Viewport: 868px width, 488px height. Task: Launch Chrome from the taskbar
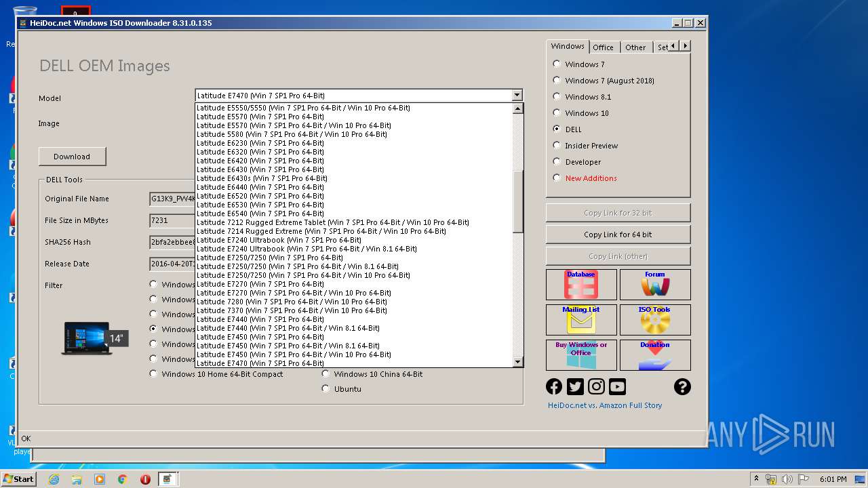pyautogui.click(x=123, y=479)
